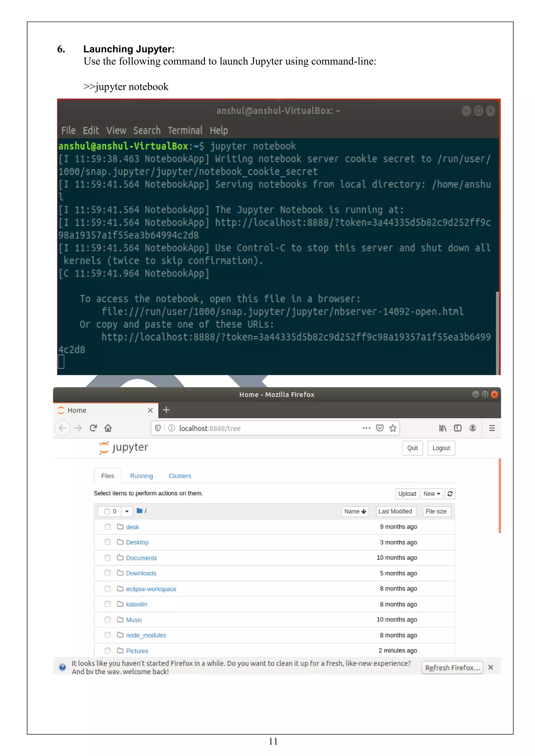The image size is (535, 756).
Task: Open the eclipse-workspace folder link
Action: point(151,589)
